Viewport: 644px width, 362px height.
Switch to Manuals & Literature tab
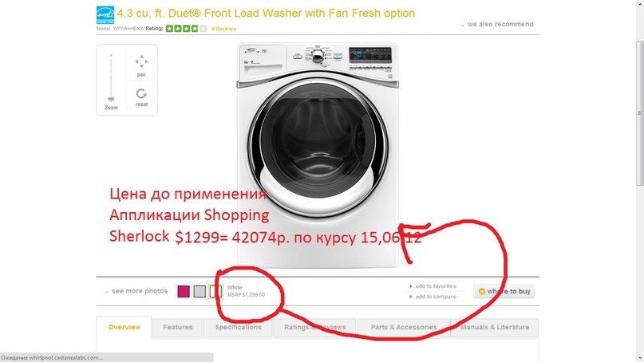click(x=495, y=327)
